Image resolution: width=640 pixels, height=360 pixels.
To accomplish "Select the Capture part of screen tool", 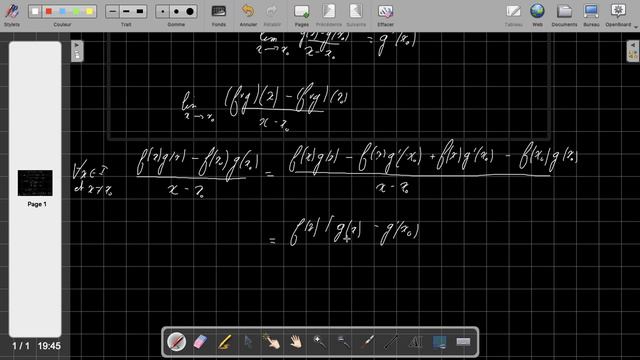I will [x=439, y=342].
